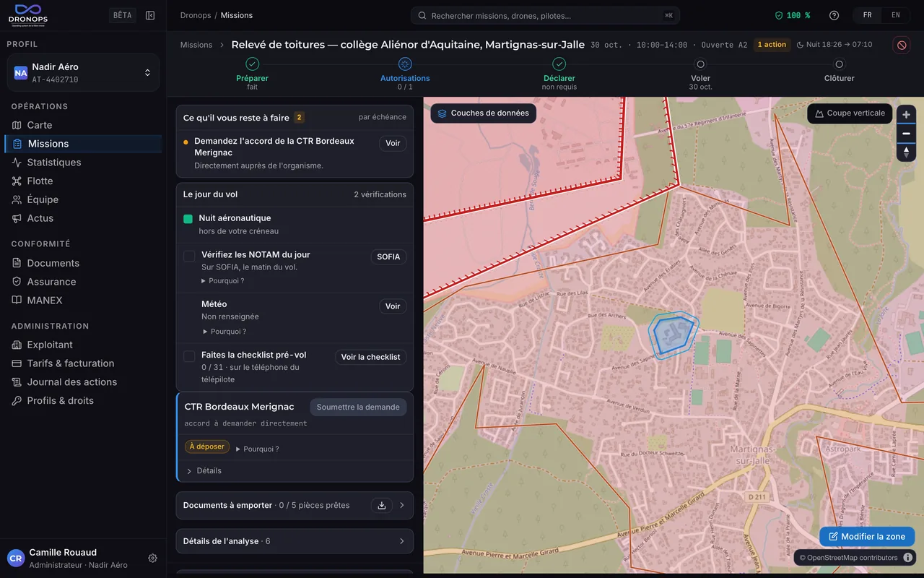Viewport: 924px width, 578px height.
Task: Click the Carte map icon in sidebar
Action: [x=17, y=125]
